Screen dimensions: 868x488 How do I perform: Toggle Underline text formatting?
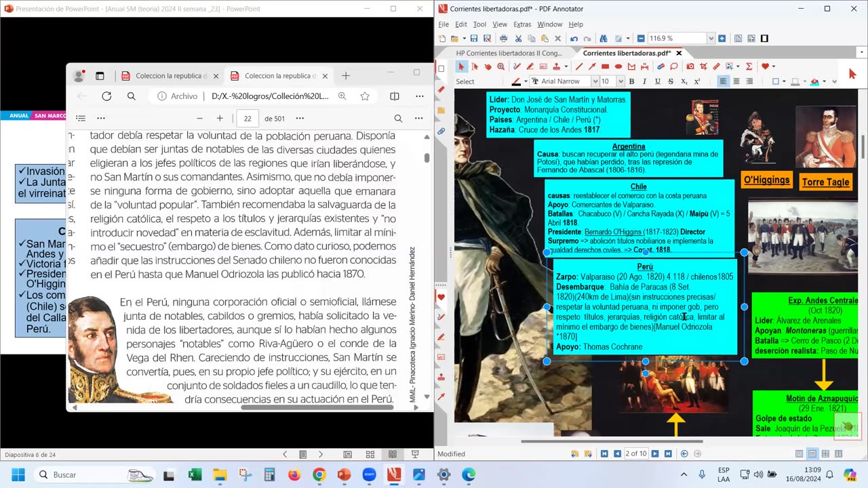[x=657, y=81]
